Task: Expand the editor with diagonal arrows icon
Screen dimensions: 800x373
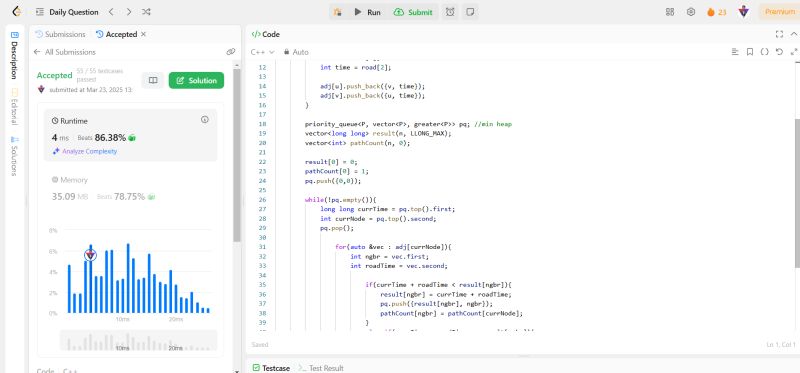Action: pos(793,52)
